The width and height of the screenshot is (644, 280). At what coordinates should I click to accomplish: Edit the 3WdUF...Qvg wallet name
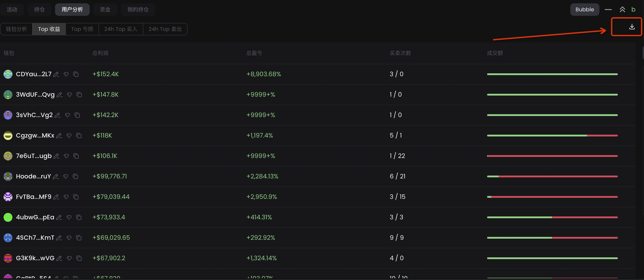(x=59, y=95)
